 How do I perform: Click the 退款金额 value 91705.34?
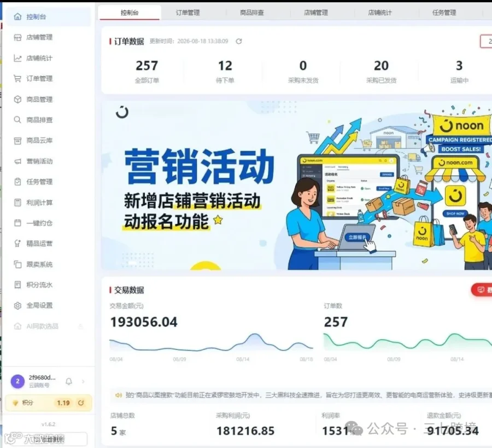(x=453, y=430)
